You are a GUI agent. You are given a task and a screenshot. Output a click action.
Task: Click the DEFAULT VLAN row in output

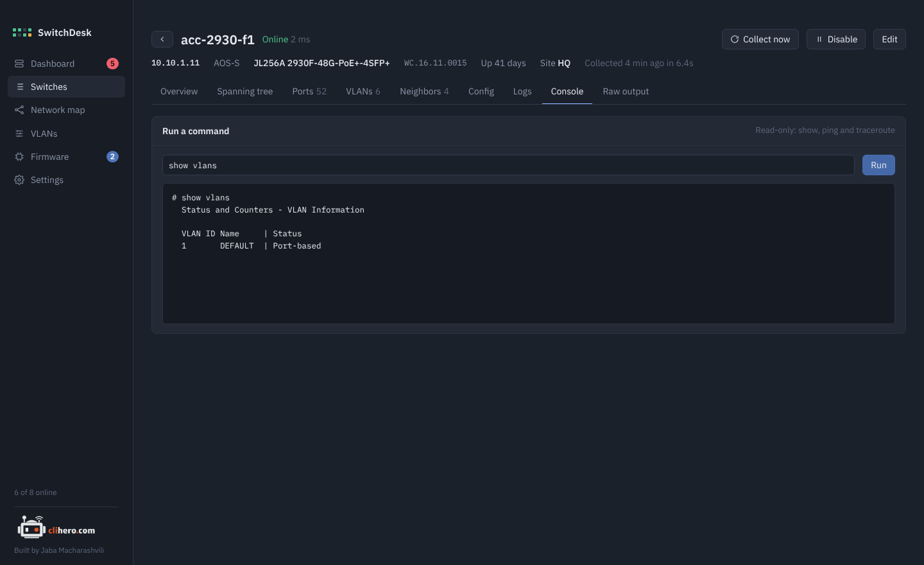[251, 246]
